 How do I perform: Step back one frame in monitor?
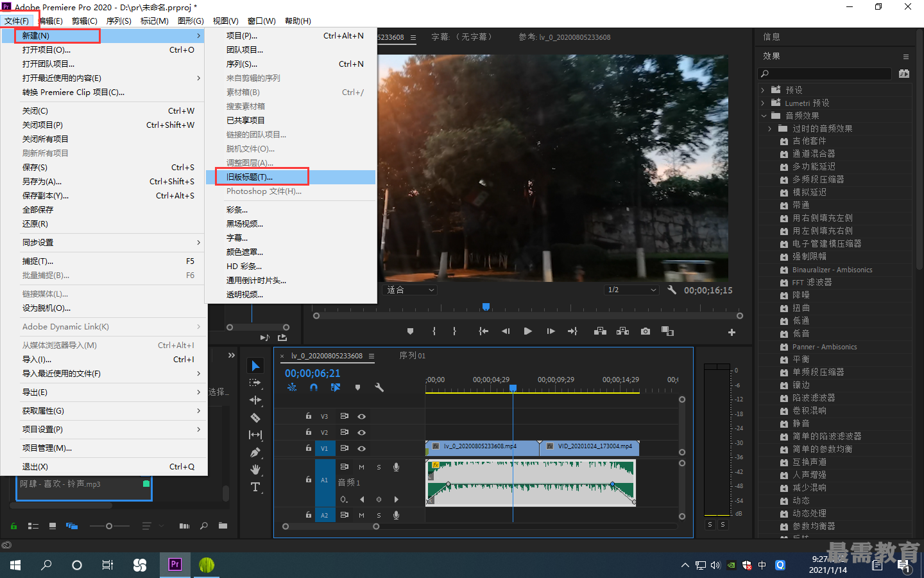pos(506,331)
